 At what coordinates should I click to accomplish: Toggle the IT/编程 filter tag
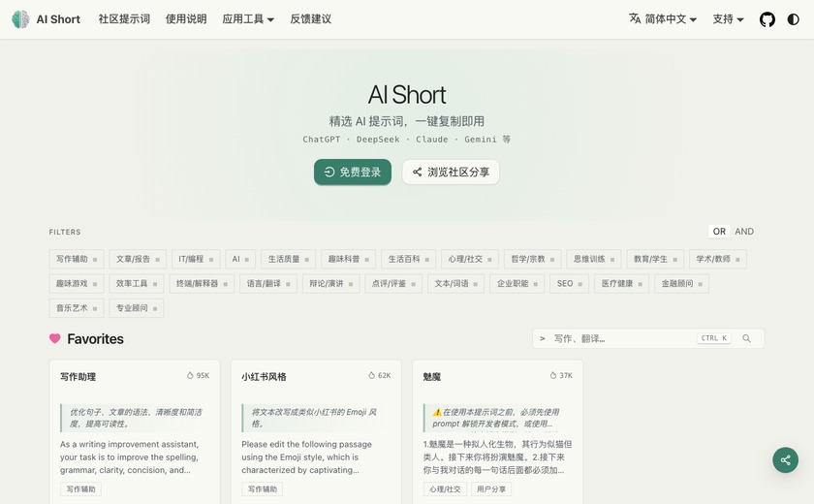coord(196,259)
